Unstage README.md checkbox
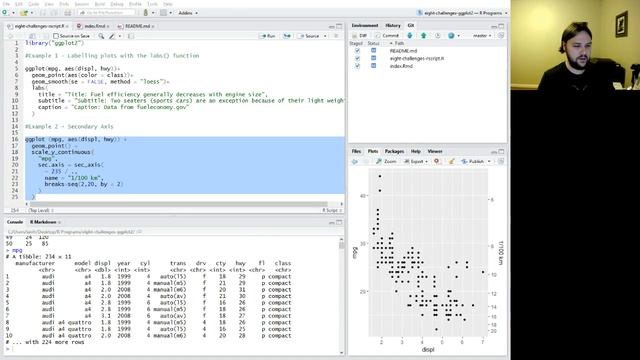This screenshot has height=360, width=640. coord(357,51)
